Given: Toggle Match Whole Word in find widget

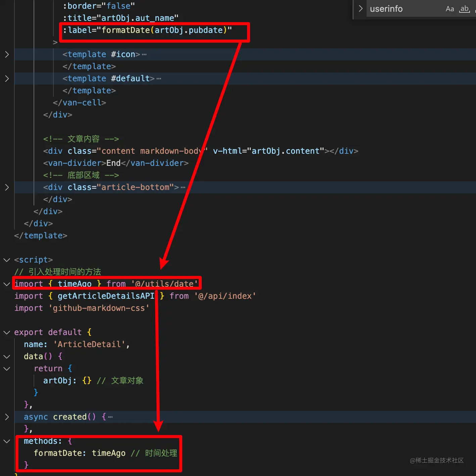Looking at the screenshot, I should click(x=465, y=9).
